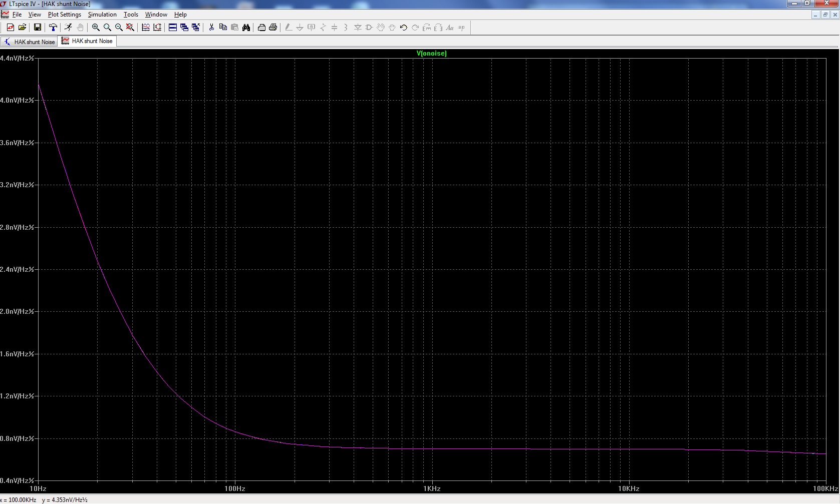Select the waveform HAK shunt Noise tab

pos(88,41)
